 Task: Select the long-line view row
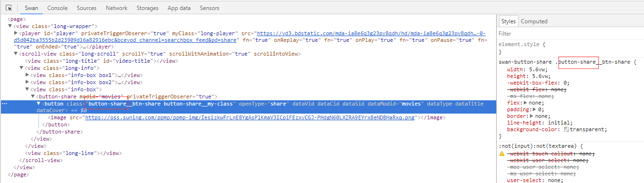[x=73, y=153]
